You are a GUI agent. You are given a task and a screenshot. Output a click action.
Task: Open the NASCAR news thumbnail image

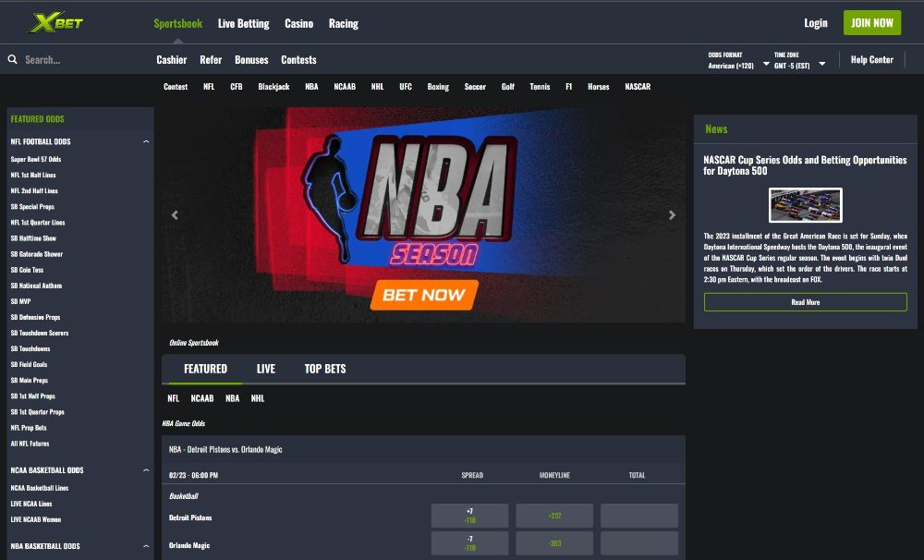[x=806, y=205]
